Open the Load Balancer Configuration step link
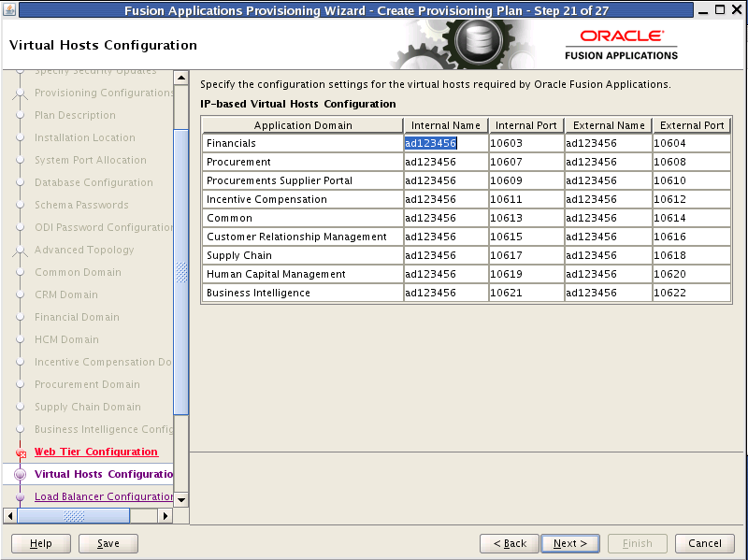Screen dimensions: 748x560 104,496
